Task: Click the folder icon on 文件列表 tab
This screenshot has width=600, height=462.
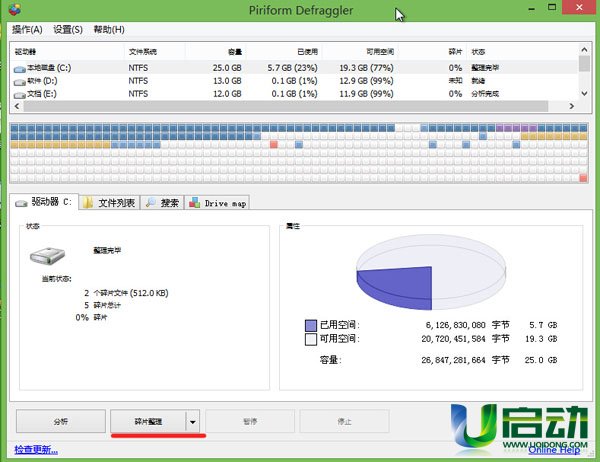Action: pos(88,202)
